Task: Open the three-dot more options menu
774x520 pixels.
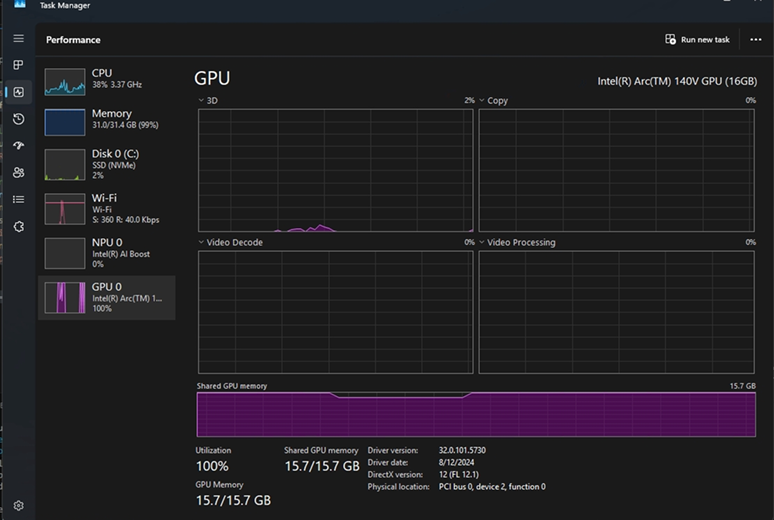Action: (x=755, y=40)
